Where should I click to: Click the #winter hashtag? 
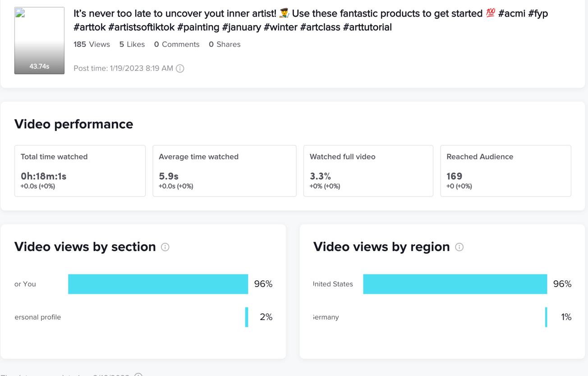click(280, 27)
